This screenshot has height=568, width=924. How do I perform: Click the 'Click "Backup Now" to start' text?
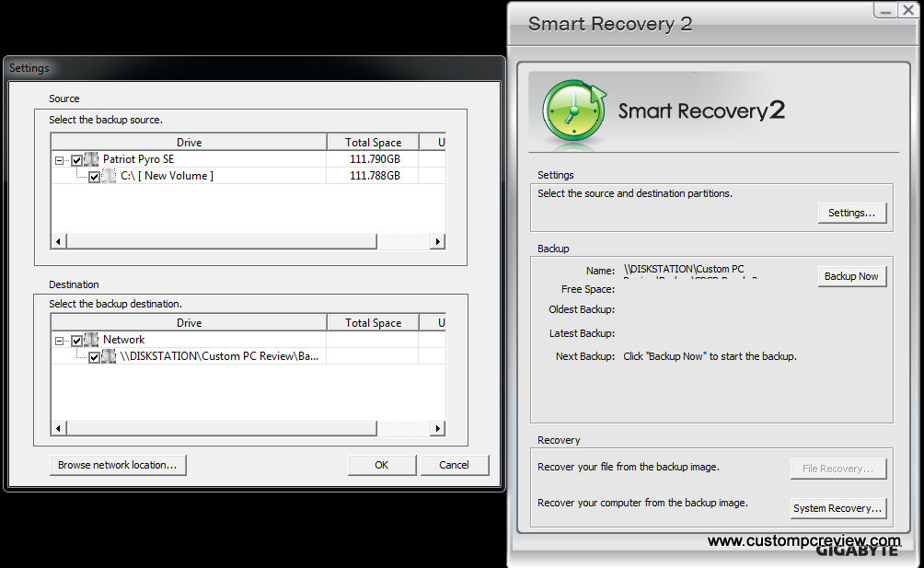(x=710, y=356)
